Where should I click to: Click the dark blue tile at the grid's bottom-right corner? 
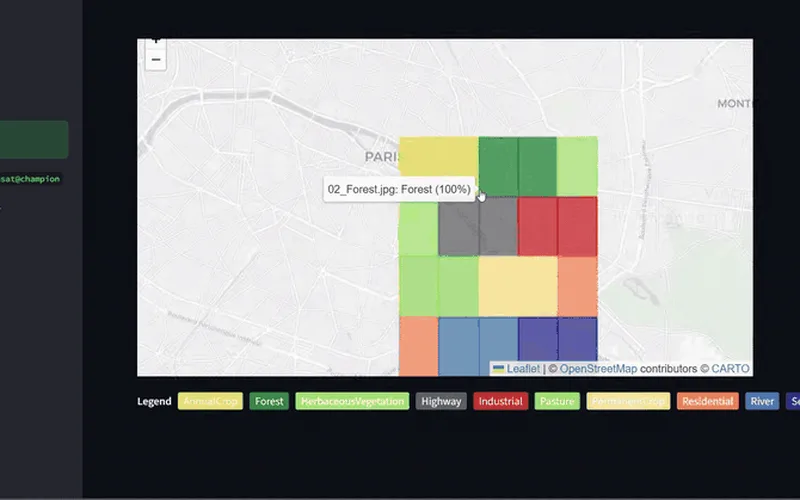point(578,339)
